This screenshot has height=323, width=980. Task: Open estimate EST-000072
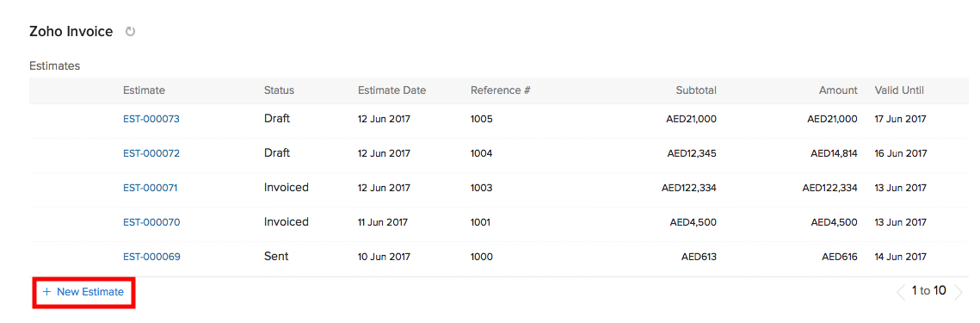click(x=151, y=153)
